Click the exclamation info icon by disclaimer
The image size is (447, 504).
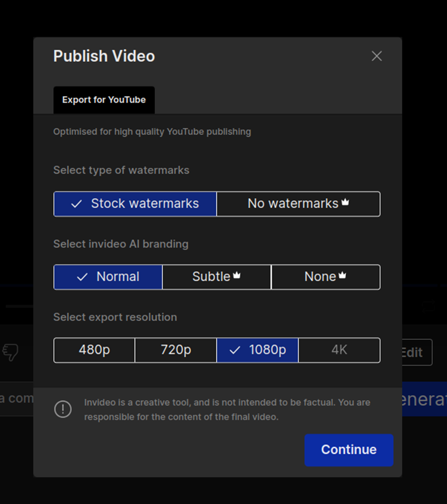click(63, 409)
